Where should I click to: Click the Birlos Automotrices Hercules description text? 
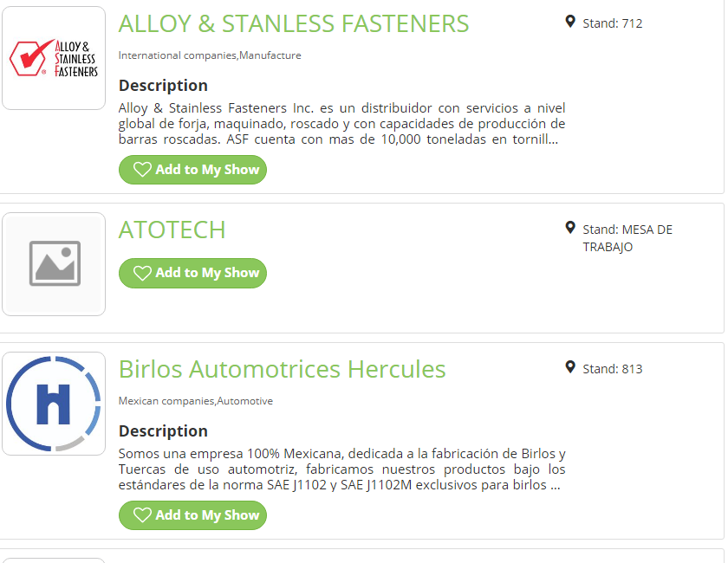[x=341, y=469]
